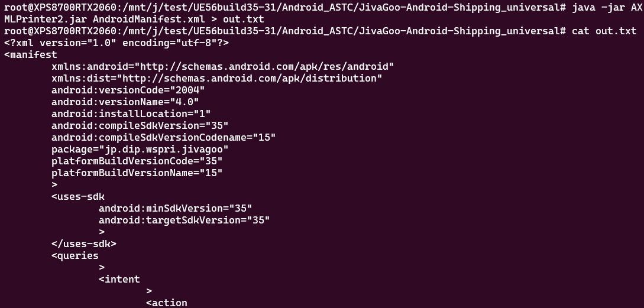
Task: Click the platformBuildVersionName="15" line
Action: coord(137,173)
